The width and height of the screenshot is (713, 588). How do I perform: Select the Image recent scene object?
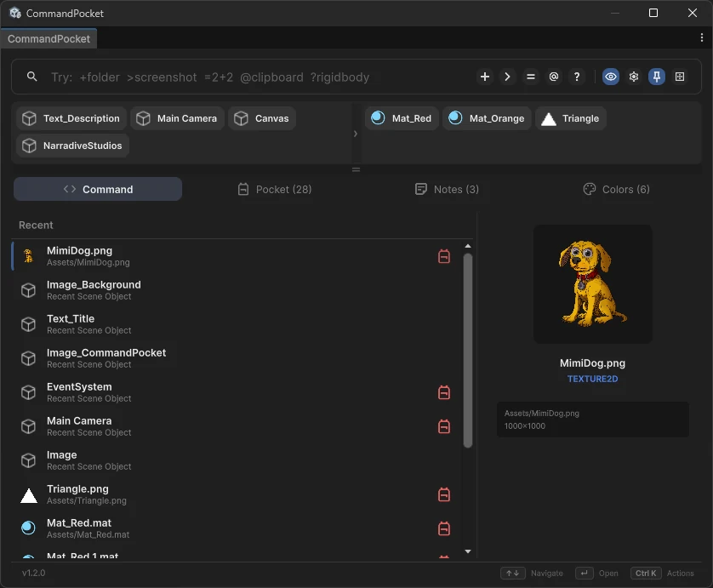[237, 460]
